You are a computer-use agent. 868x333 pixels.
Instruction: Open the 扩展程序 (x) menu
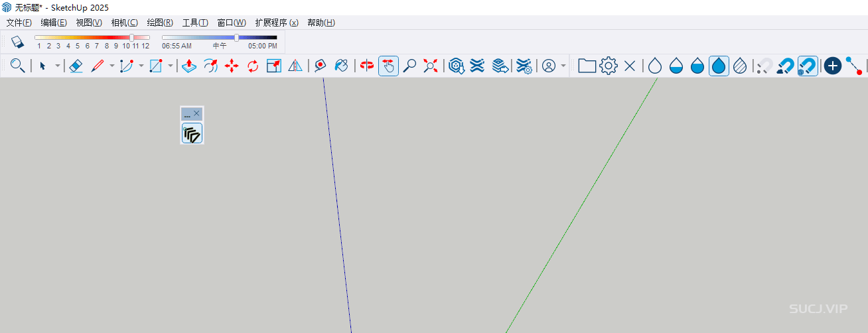click(x=277, y=23)
